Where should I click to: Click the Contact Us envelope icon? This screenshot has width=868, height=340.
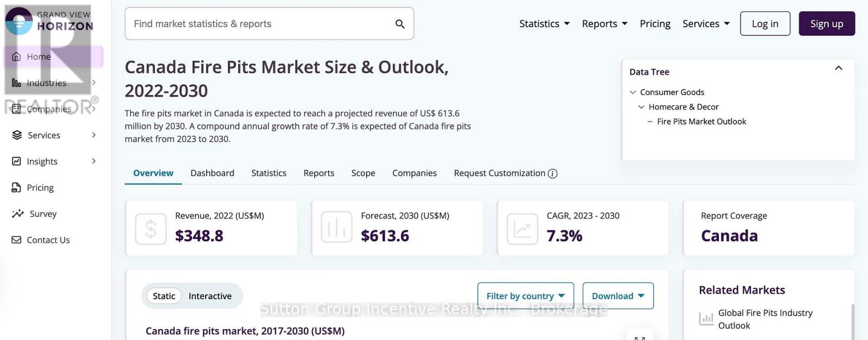(x=17, y=240)
